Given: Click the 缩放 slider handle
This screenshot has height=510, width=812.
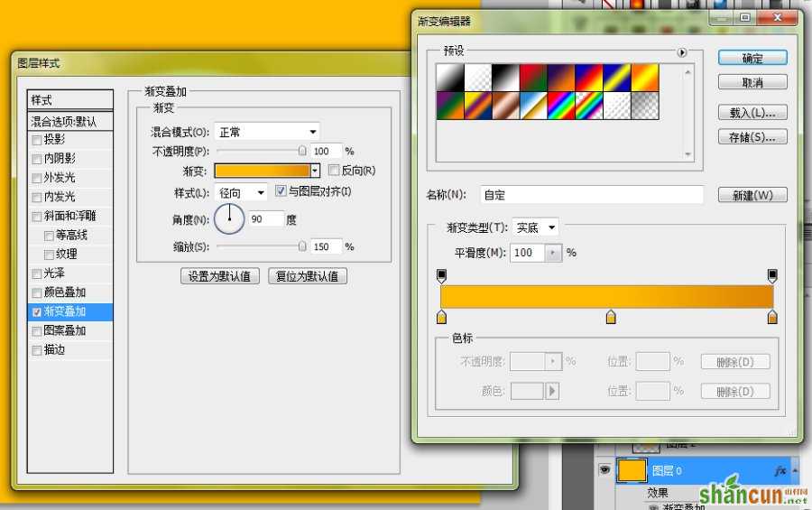Looking at the screenshot, I should pyautogui.click(x=302, y=246).
